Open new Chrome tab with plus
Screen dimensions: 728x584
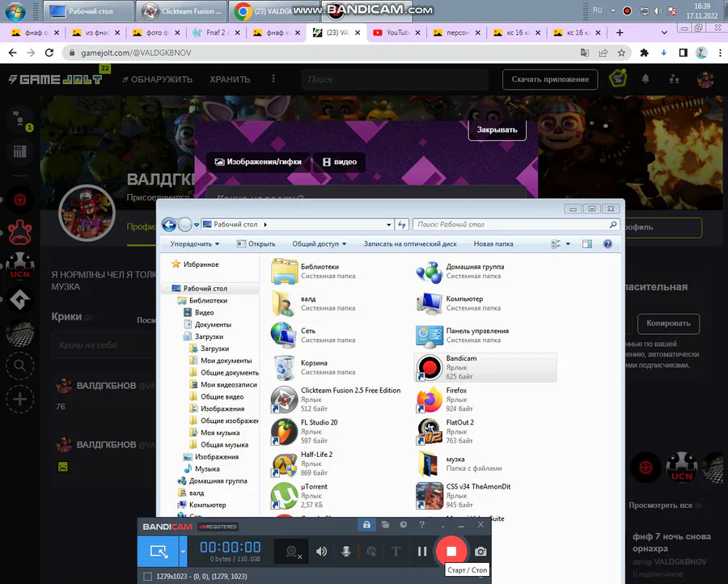click(620, 32)
